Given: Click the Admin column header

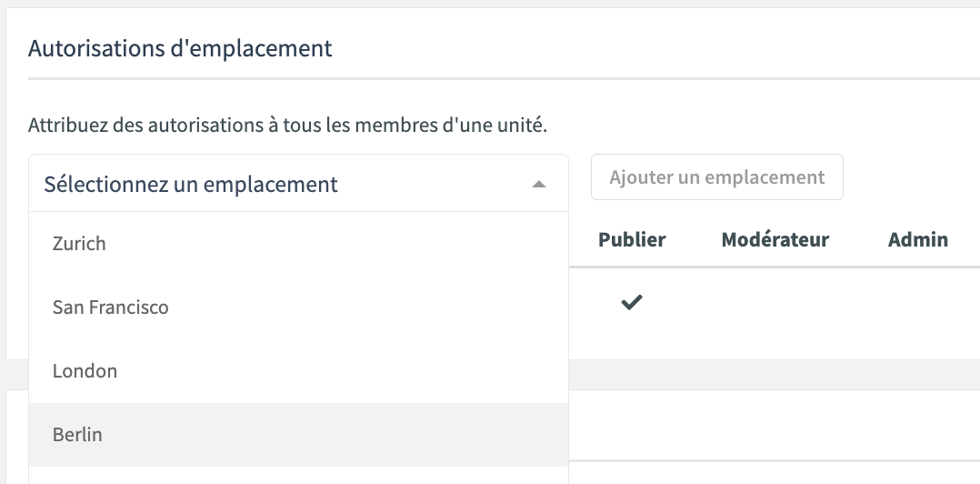Looking at the screenshot, I should (917, 239).
